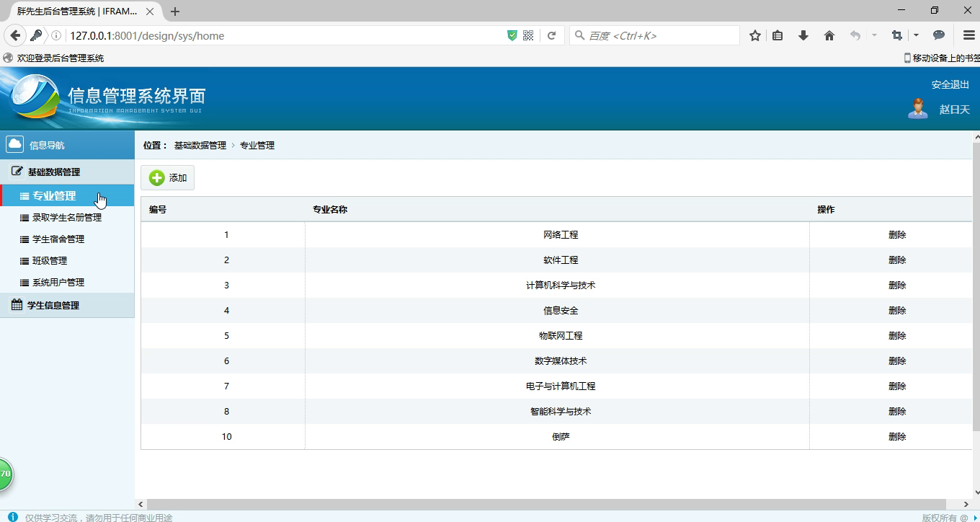The width and height of the screenshot is (980, 522).
Task: Go to the browser home icon
Action: point(829,35)
